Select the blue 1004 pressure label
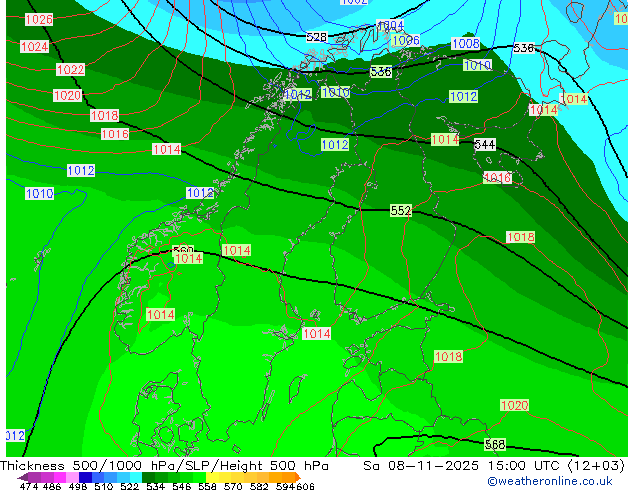The height and width of the screenshot is (490, 634). [x=390, y=25]
